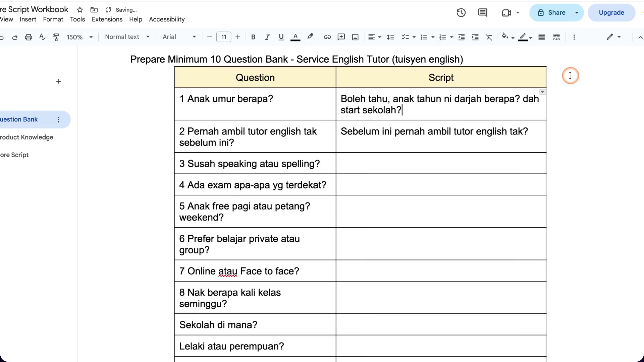Open the View menu
Screen dimensions: 644x362
[x=6, y=19]
